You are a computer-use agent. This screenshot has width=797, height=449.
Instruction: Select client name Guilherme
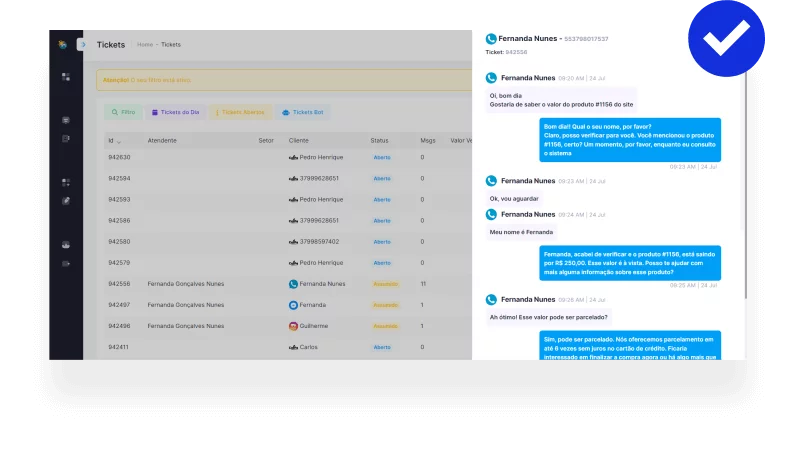pyautogui.click(x=314, y=326)
